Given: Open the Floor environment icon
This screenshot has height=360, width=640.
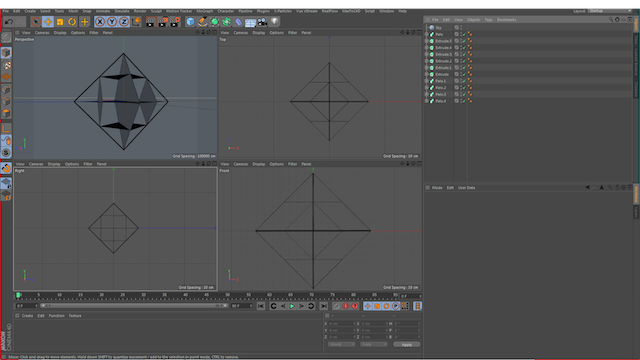Looking at the screenshot, I should (250, 22).
